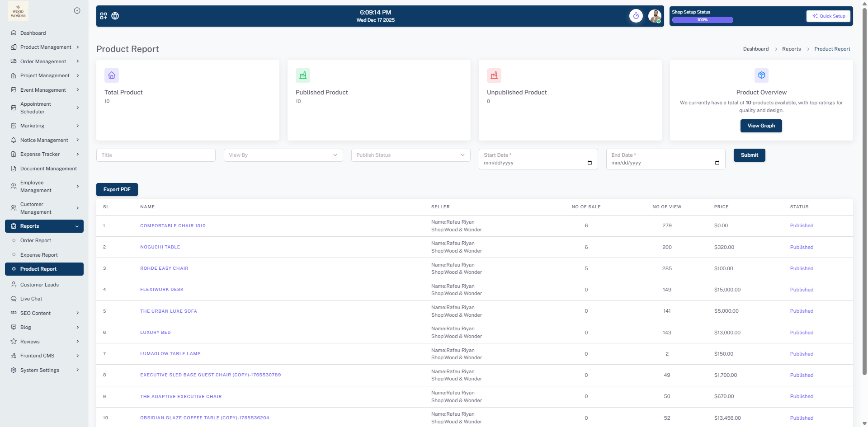The image size is (868, 427).
Task: Open Order Report in sidebar
Action: [x=36, y=240]
